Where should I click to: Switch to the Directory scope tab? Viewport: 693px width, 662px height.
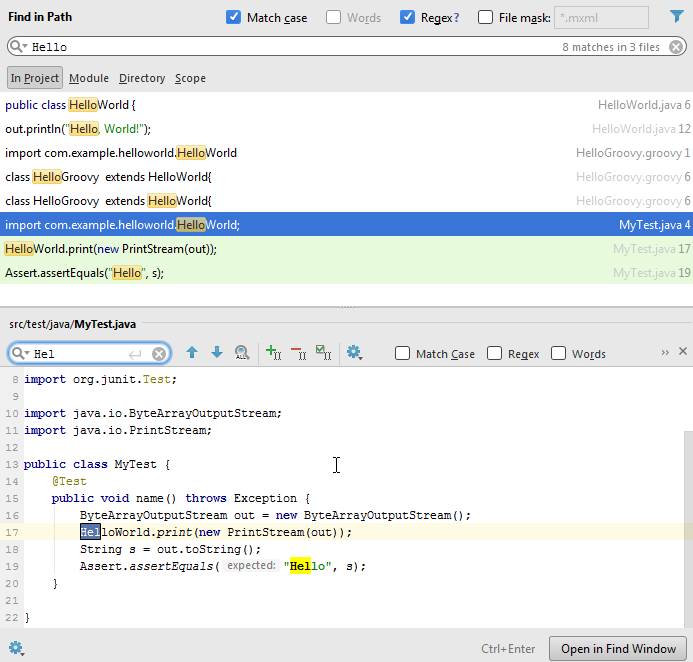tap(142, 78)
